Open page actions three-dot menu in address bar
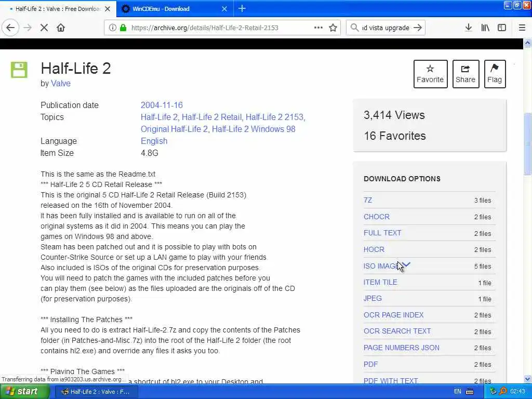Screen dimensions: 532x399 pos(318,28)
